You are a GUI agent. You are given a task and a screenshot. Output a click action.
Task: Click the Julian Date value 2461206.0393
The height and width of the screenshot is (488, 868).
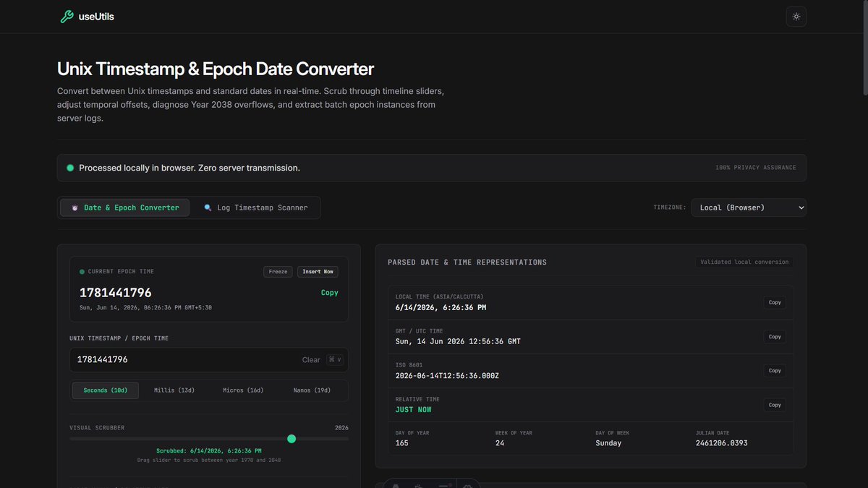point(722,443)
